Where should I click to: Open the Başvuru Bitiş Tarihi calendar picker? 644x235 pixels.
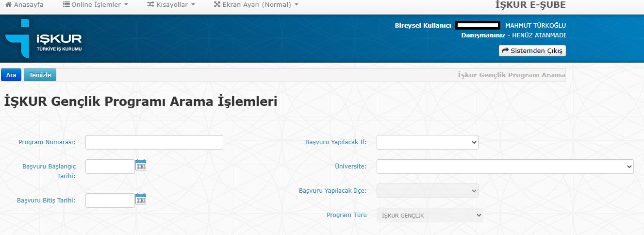(141, 199)
